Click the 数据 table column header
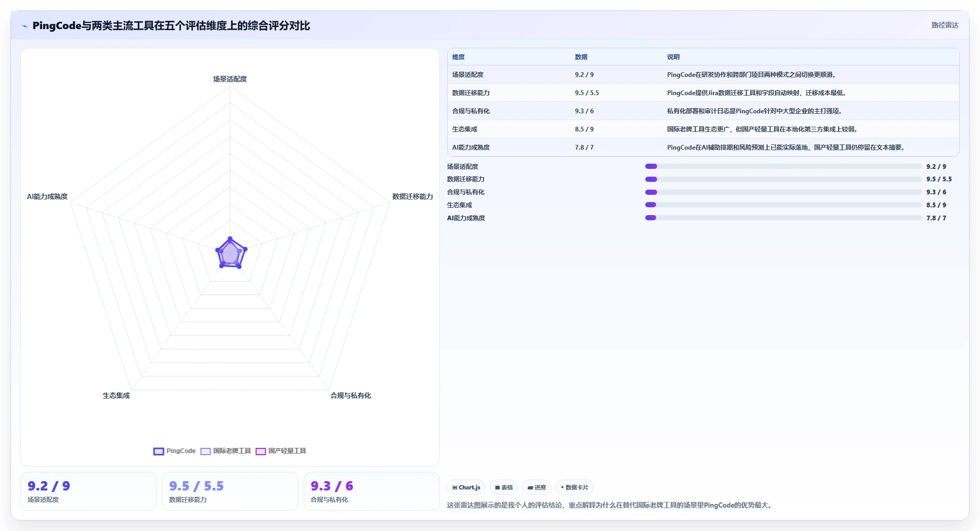This screenshot has width=980, height=531. tap(581, 57)
